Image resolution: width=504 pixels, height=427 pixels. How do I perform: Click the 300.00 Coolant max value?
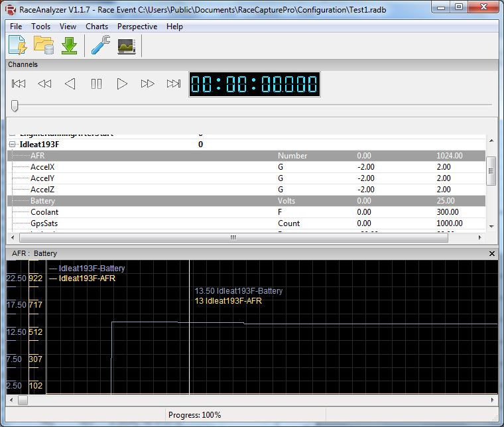[x=448, y=212]
